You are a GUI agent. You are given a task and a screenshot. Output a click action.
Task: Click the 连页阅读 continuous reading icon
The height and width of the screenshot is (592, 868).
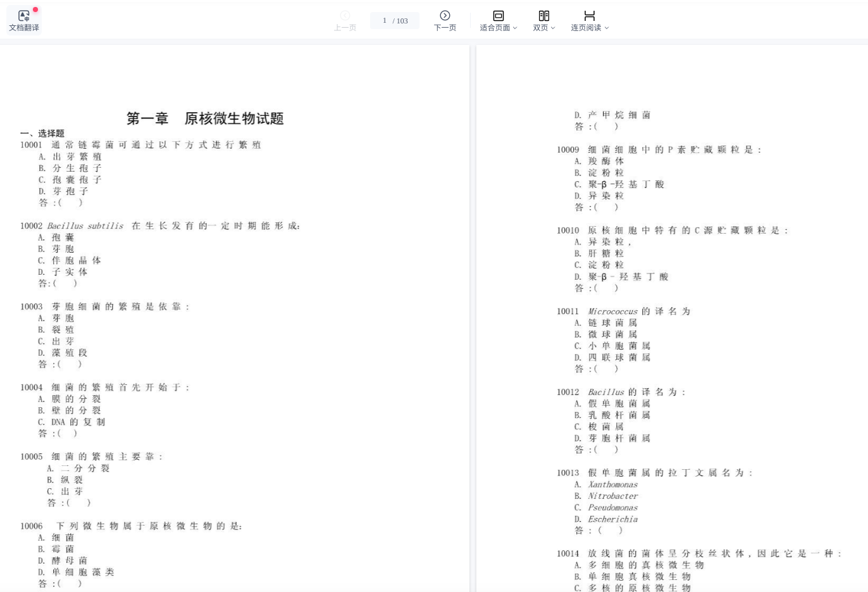(589, 15)
